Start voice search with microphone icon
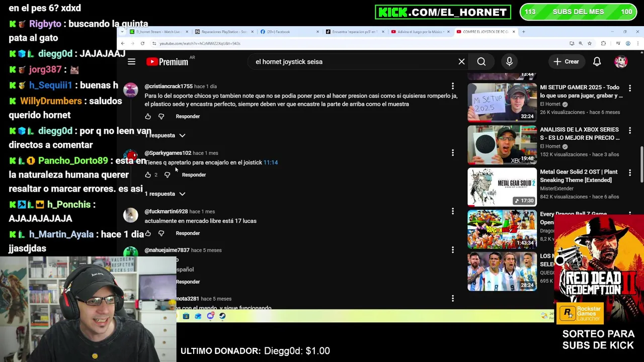The width and height of the screenshot is (644, 362). click(509, 61)
